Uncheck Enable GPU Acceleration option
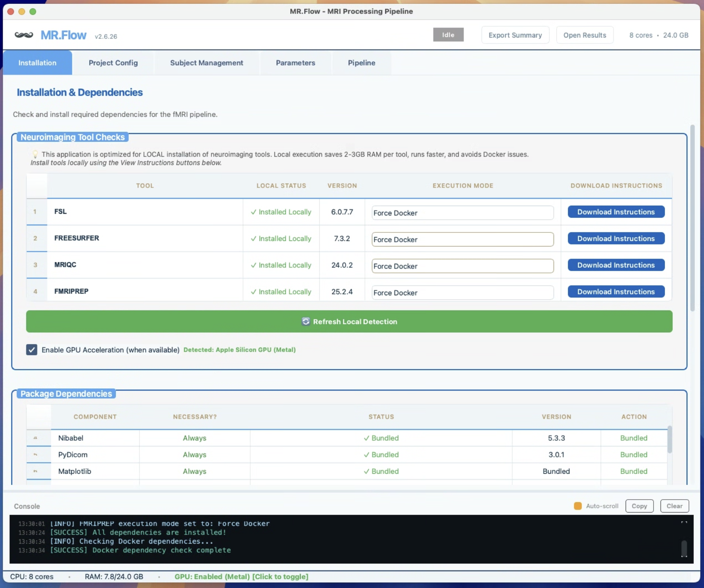The height and width of the screenshot is (588, 704). [31, 350]
